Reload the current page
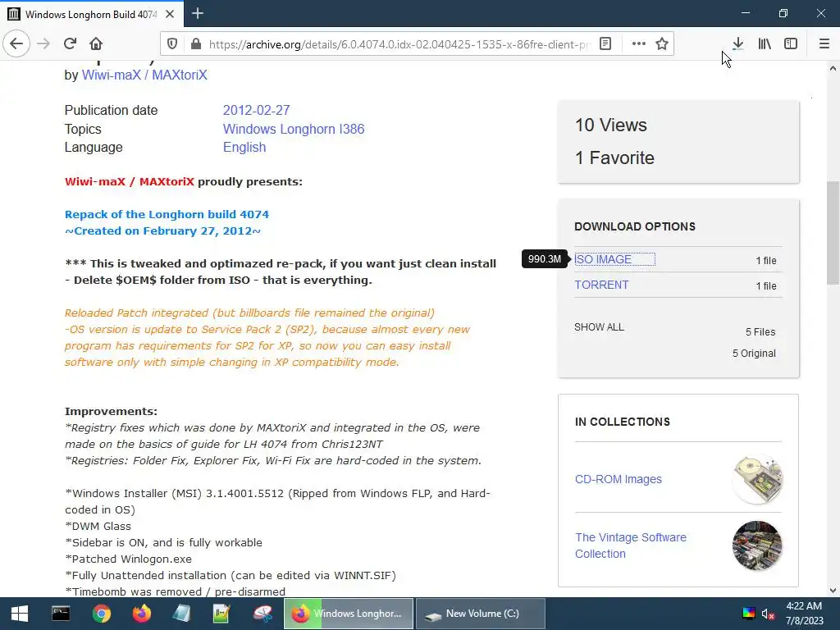 click(70, 43)
